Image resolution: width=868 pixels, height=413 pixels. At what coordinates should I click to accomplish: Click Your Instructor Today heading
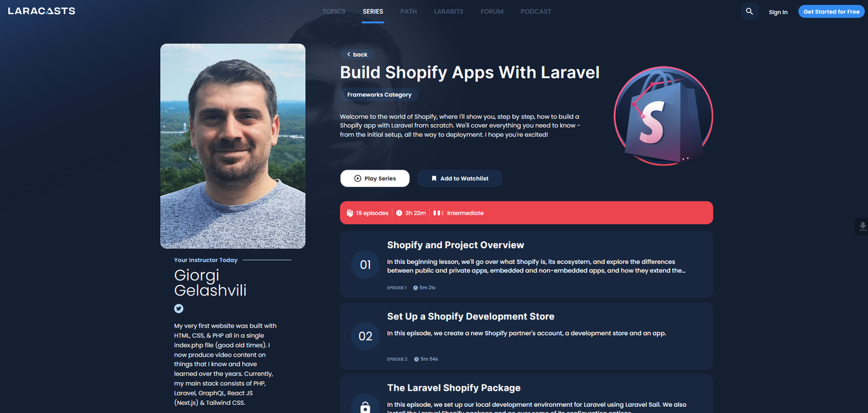click(x=206, y=260)
